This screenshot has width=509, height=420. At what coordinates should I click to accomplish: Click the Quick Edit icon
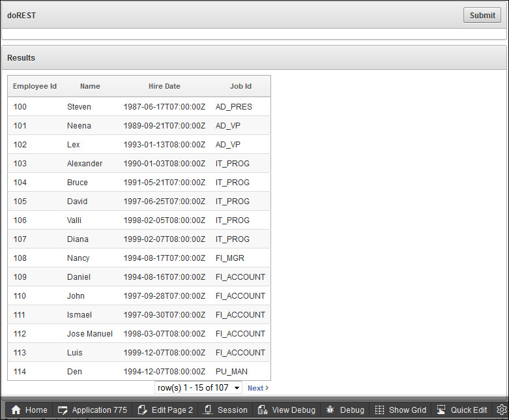coord(441,410)
